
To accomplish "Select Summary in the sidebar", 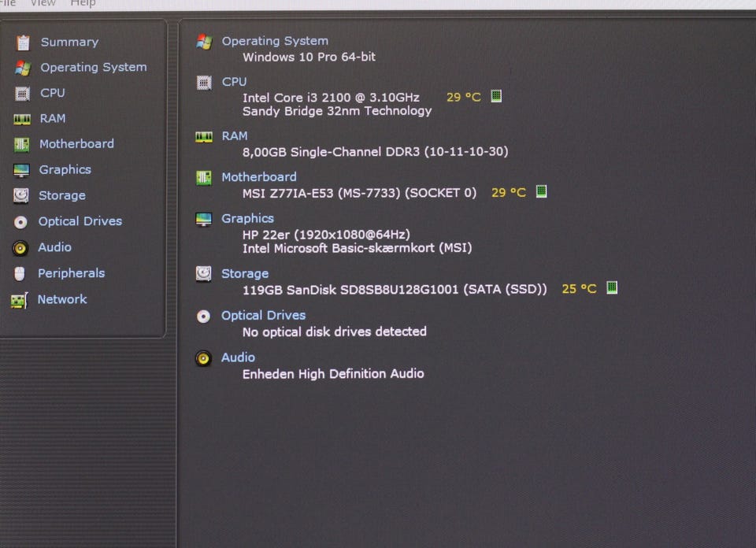I will coord(69,42).
